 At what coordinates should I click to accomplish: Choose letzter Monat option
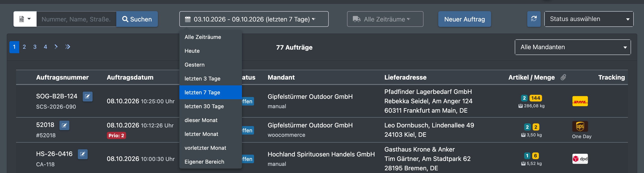click(x=210, y=134)
